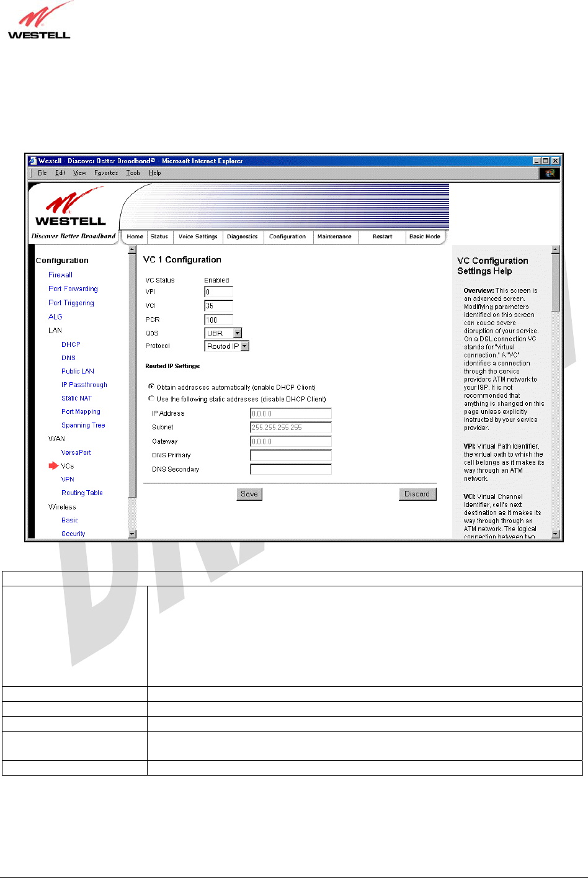588x878 pixels.
Task: Click the Windows flag logo in menu bar
Action: coord(550,173)
